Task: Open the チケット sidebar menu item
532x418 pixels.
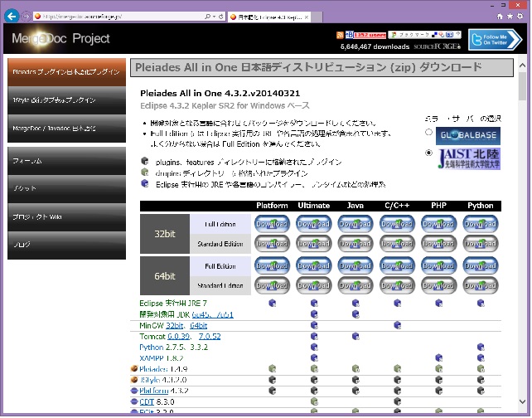Action: (66, 189)
